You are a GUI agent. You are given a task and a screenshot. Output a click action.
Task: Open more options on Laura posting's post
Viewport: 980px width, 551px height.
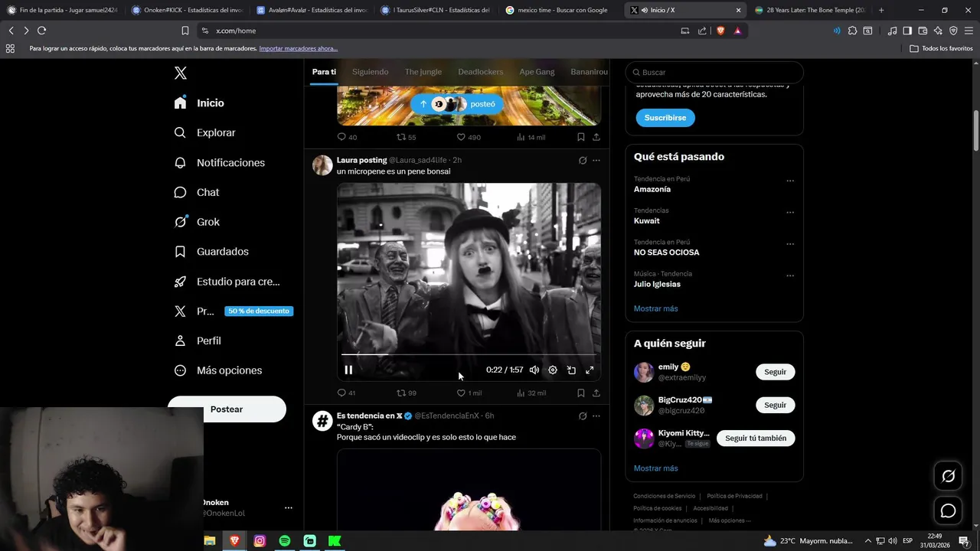pyautogui.click(x=596, y=160)
